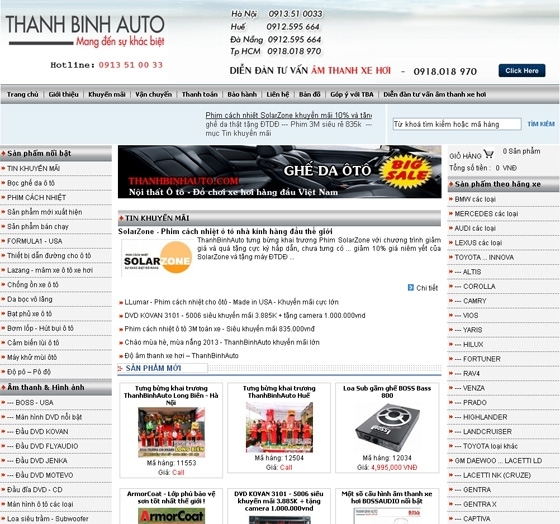Open the Khuyến mãi menu item
Viewport: 560px width, 524px height.
[x=107, y=94]
